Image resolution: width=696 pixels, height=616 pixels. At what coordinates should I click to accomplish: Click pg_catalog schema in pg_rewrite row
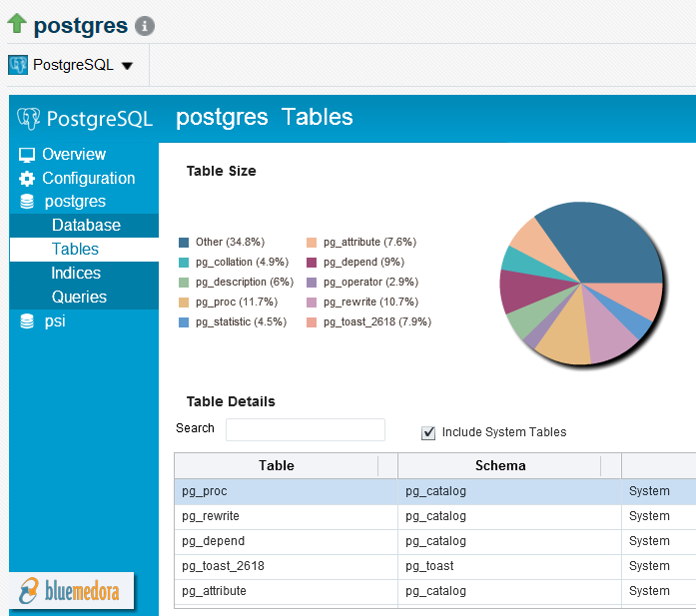[x=509, y=516]
